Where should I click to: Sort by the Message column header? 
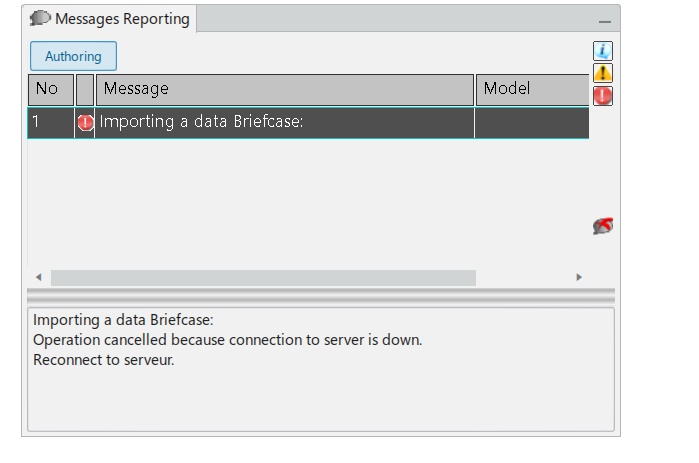pos(284,89)
